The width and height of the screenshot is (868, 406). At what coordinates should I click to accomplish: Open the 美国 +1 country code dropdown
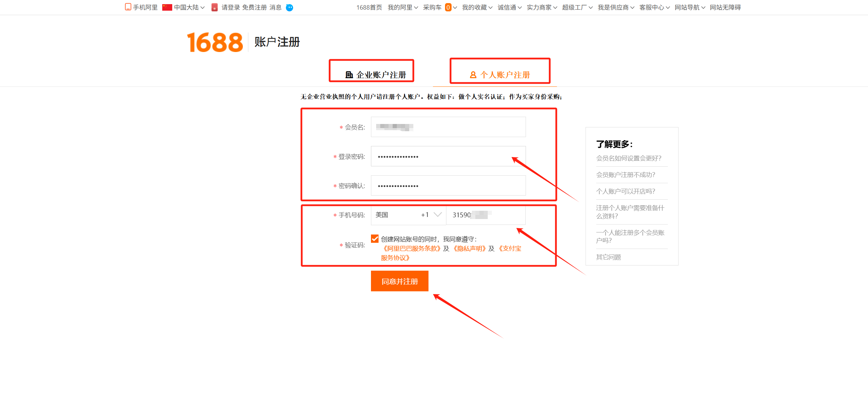click(408, 215)
